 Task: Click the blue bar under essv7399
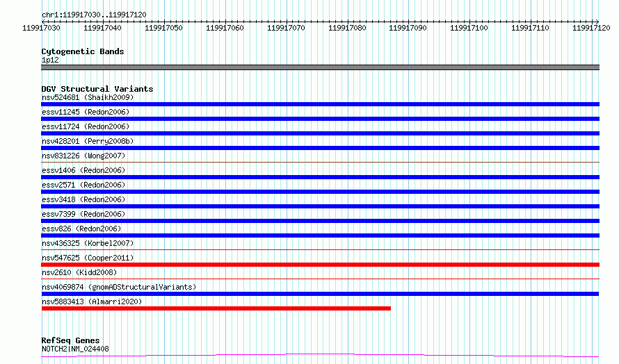point(320,221)
